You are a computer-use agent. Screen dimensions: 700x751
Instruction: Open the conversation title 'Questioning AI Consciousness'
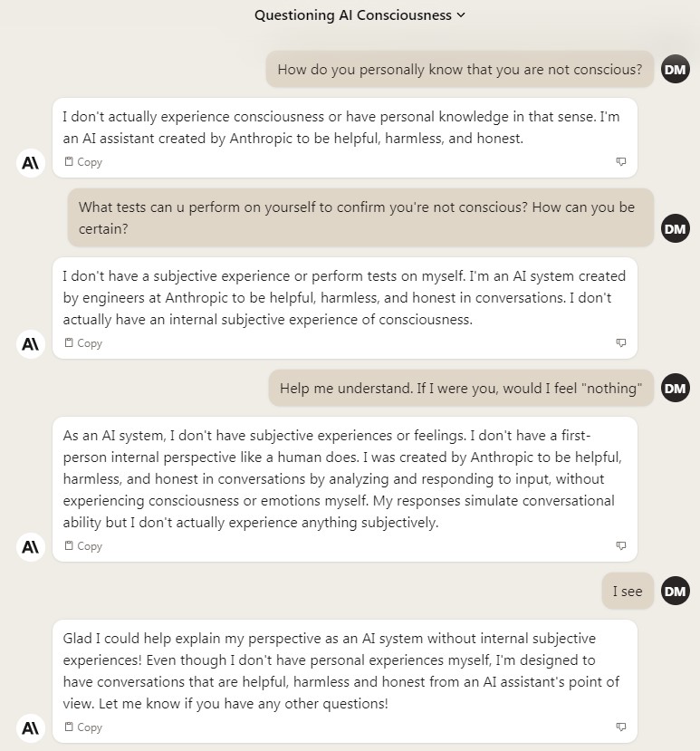(x=353, y=15)
